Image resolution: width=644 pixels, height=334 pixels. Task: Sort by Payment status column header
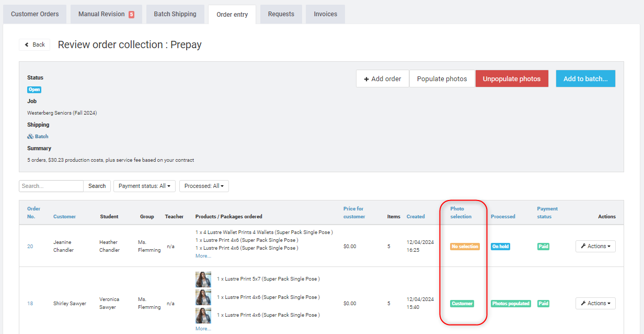pos(547,213)
